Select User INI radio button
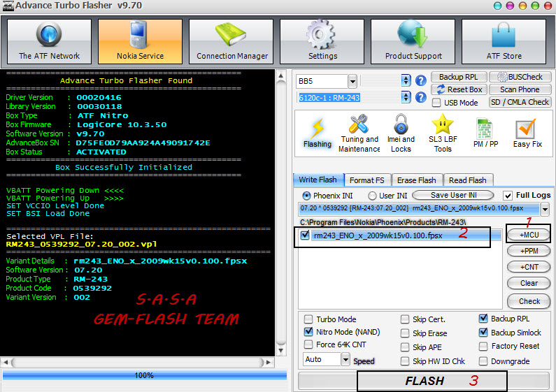This screenshot has width=556, height=392. pyautogui.click(x=372, y=196)
